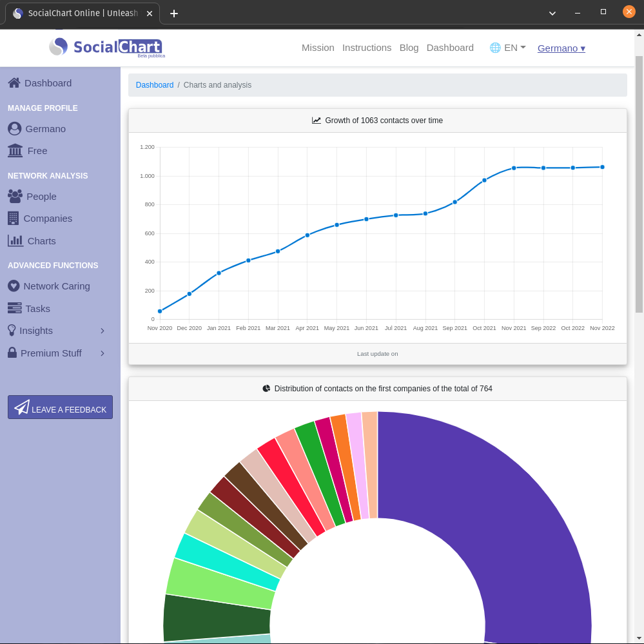This screenshot has height=644, width=644.
Task: Click the line chart icon beside Growth title
Action: point(317,121)
